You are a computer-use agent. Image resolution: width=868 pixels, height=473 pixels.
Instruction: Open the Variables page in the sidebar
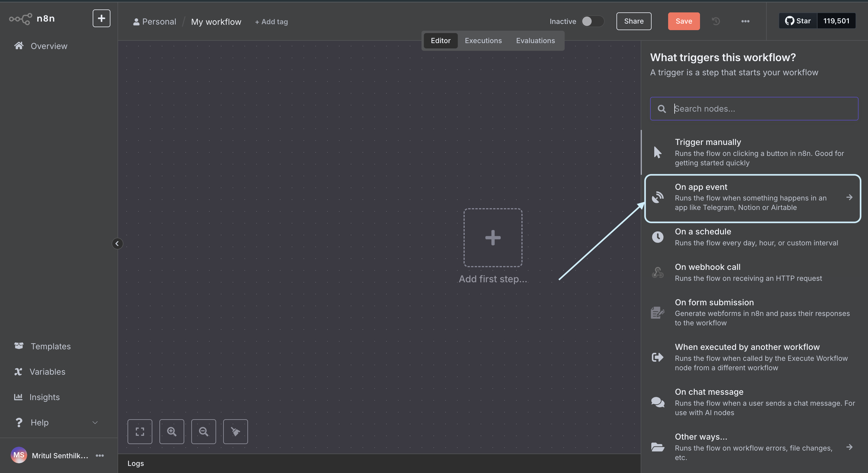[47, 372]
